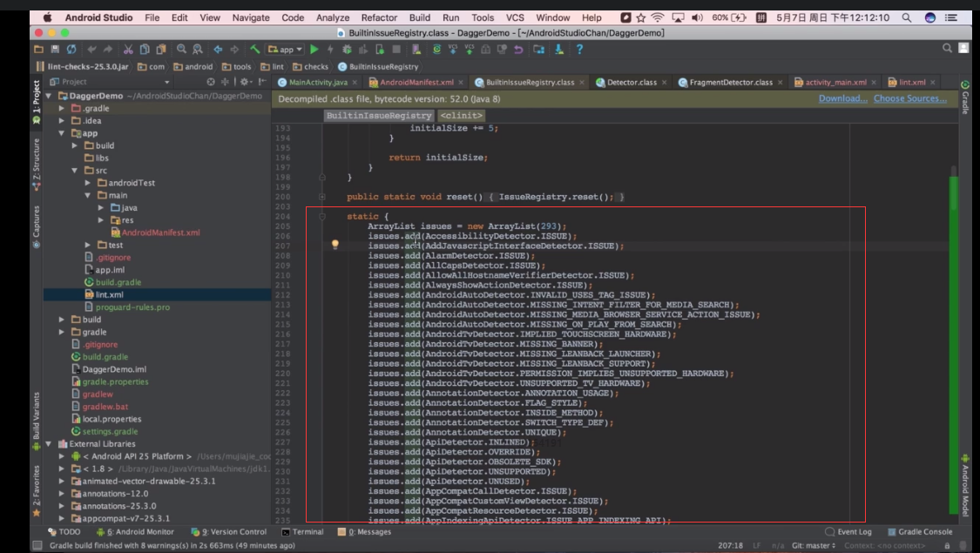Expand the .gradle folder node
Screen dimensions: 980x553
[x=61, y=108]
